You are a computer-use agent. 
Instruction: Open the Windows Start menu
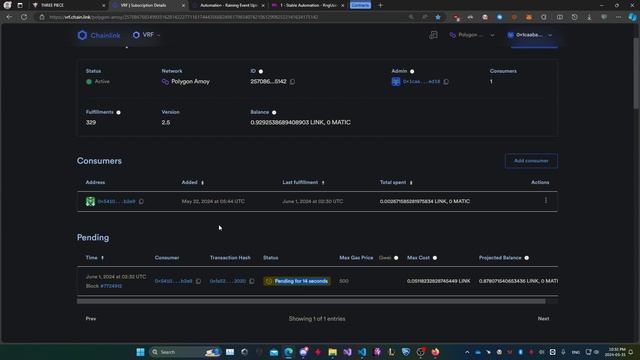coord(140,352)
